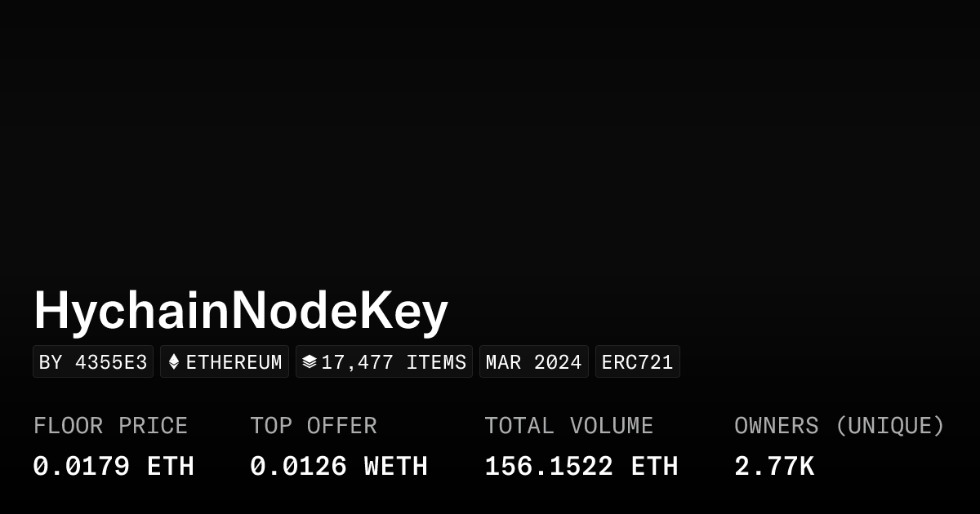
Task: Open creator profile 4355E3
Action: (x=93, y=361)
